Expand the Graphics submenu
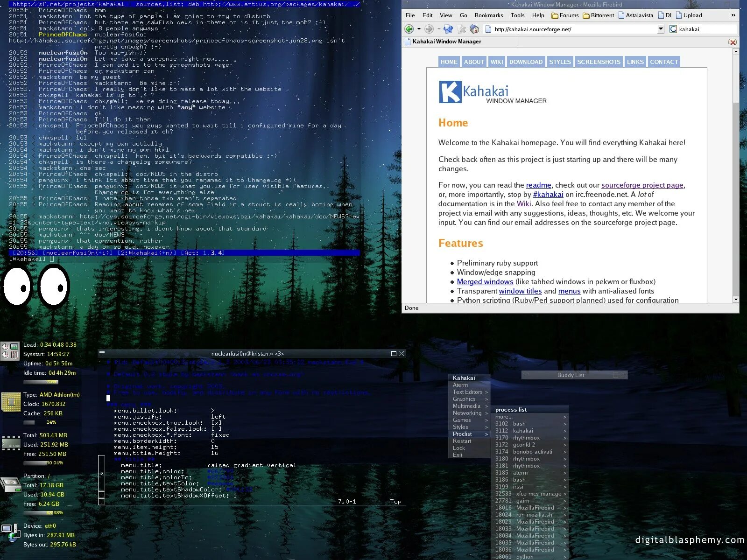 coord(470,399)
